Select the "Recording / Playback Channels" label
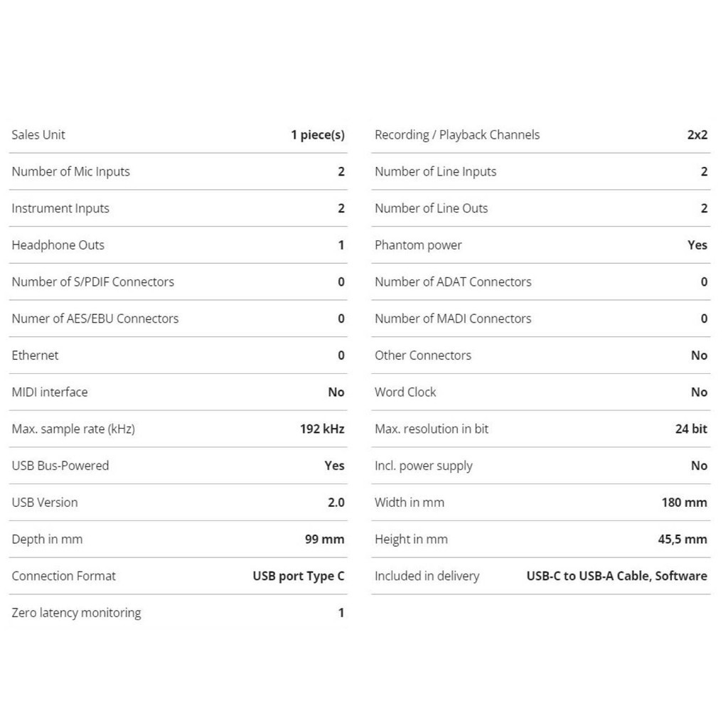 click(457, 135)
